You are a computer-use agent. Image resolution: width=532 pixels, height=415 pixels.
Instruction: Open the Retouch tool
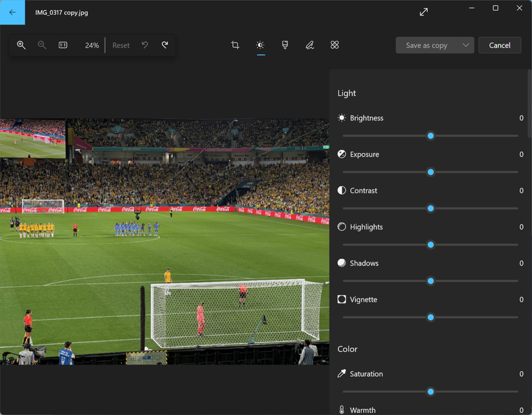pyautogui.click(x=334, y=45)
